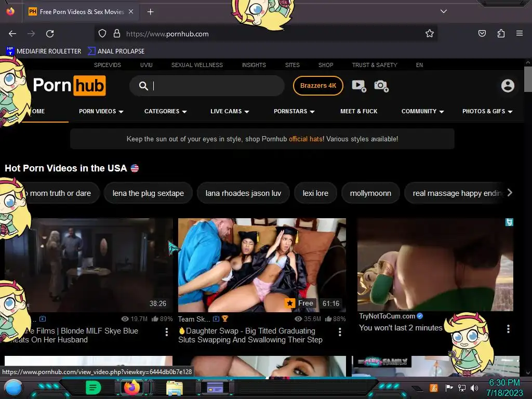Open the Start orb on the taskbar
This screenshot has width=532, height=399.
click(x=13, y=388)
